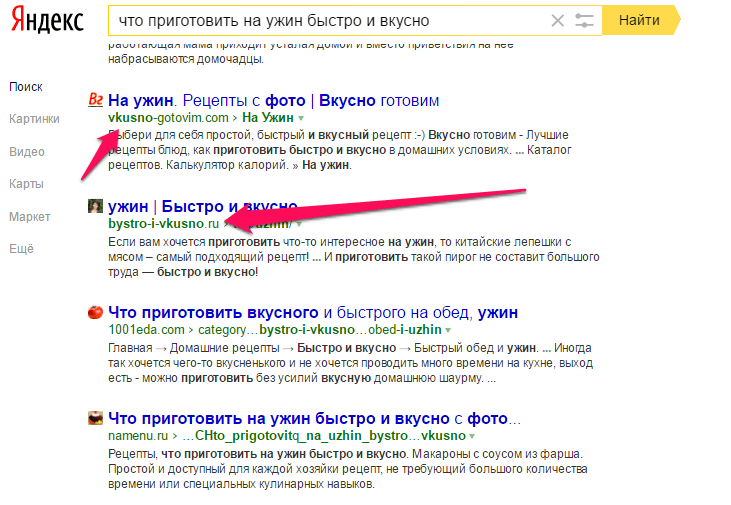Open result 'Что приготовить на ужин быстро и вкусно с фото'
The width and height of the screenshot is (731, 505).
pyautogui.click(x=314, y=418)
